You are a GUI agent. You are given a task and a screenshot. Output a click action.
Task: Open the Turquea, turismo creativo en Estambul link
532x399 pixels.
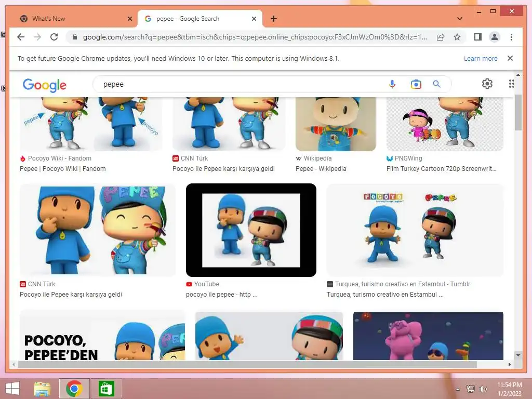[385, 294]
